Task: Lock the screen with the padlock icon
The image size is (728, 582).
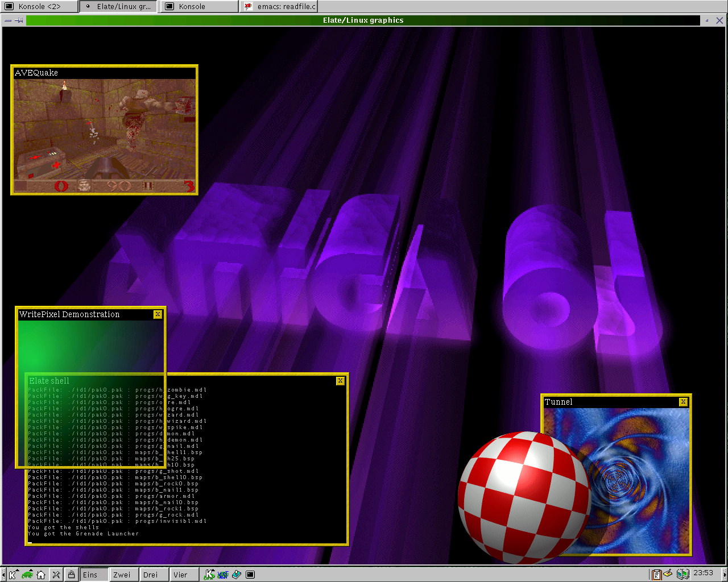Action: [x=71, y=575]
